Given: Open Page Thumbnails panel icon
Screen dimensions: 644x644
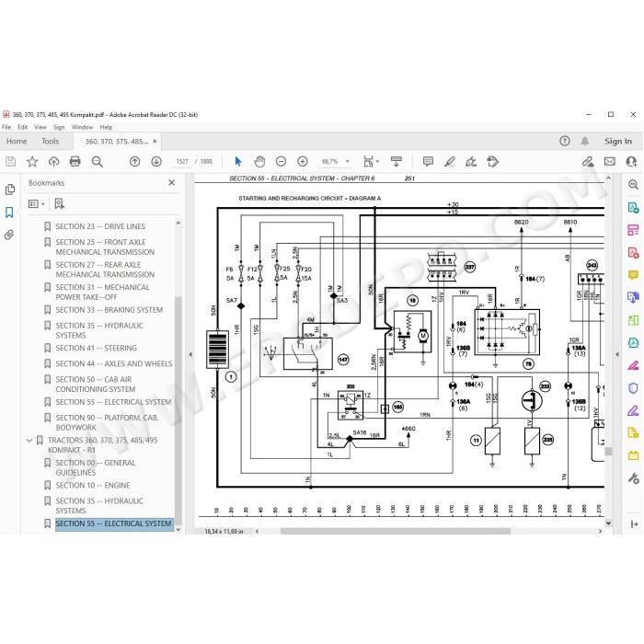Looking at the screenshot, I should pos(9,190).
